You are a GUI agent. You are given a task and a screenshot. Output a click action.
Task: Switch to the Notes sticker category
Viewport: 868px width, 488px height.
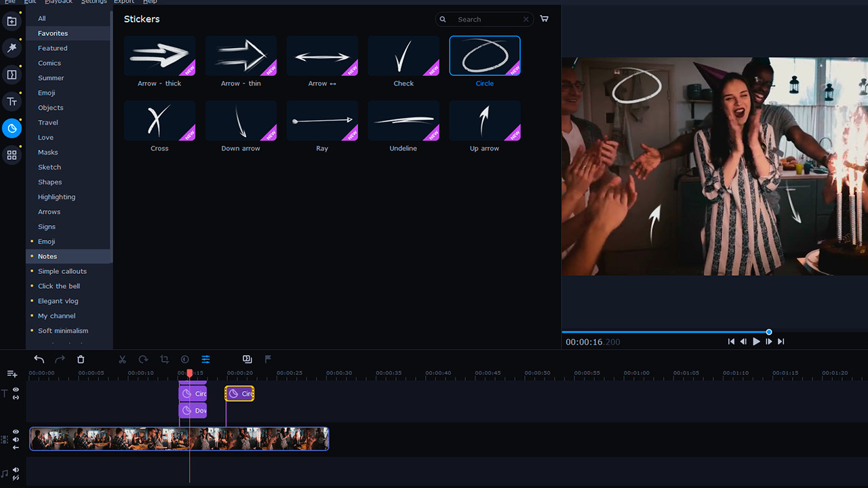pyautogui.click(x=47, y=256)
